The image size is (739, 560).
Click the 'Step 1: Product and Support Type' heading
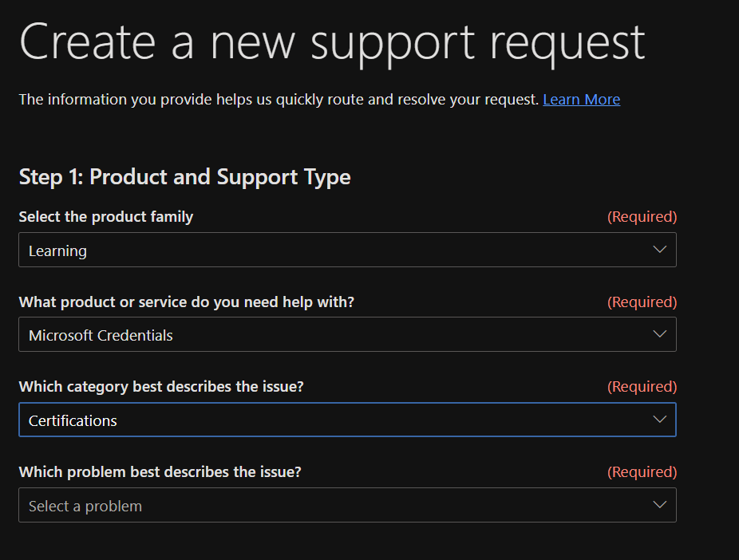coord(184,177)
